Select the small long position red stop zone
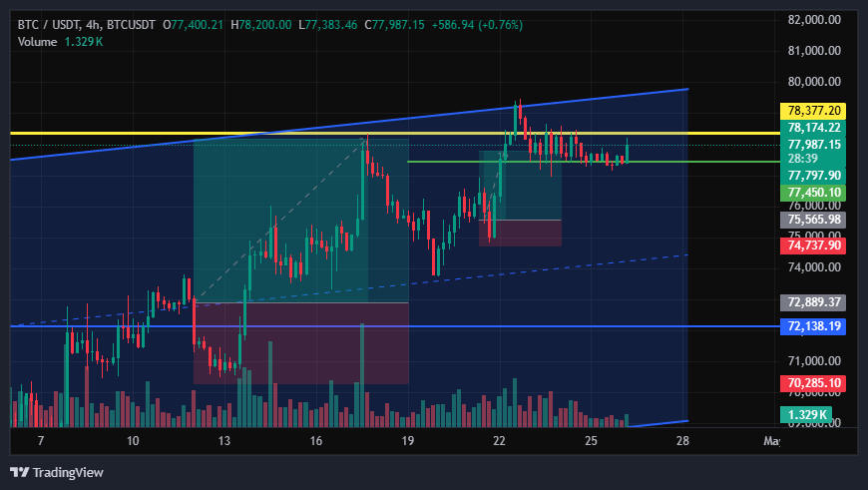This screenshot has width=868, height=490. pyautogui.click(x=521, y=234)
